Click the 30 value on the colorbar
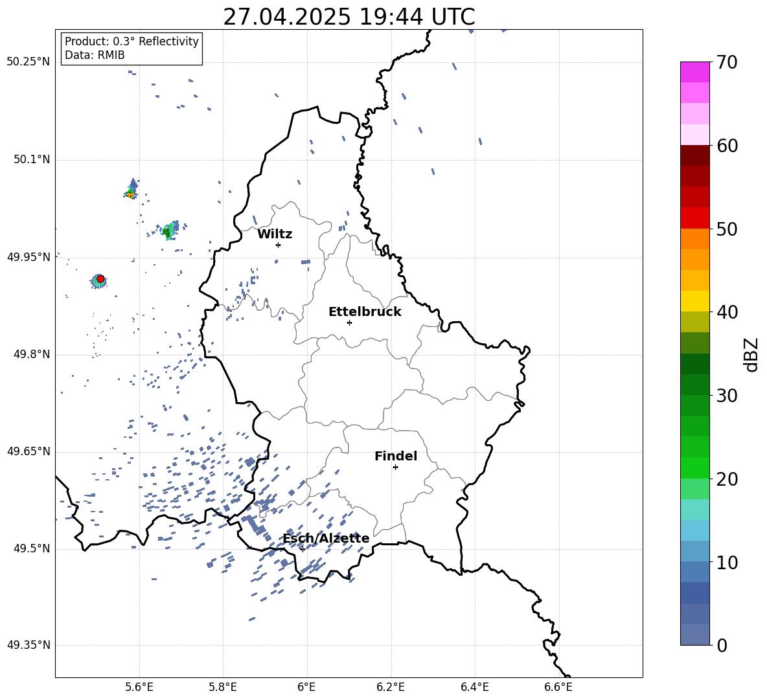Viewport: 767px width, 700px height. click(x=727, y=396)
